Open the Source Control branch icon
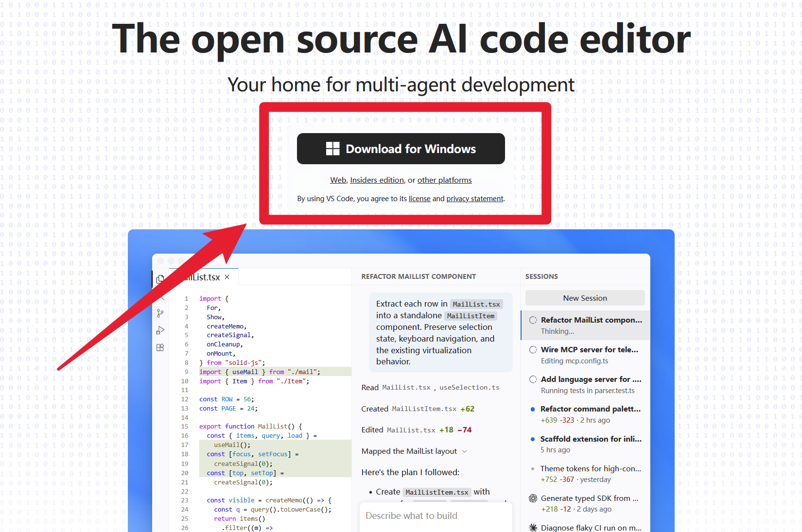Screen dimensions: 802x532 click(x=160, y=313)
